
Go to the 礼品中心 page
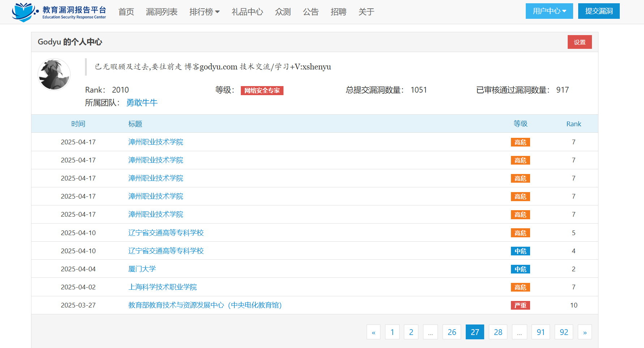pyautogui.click(x=247, y=12)
